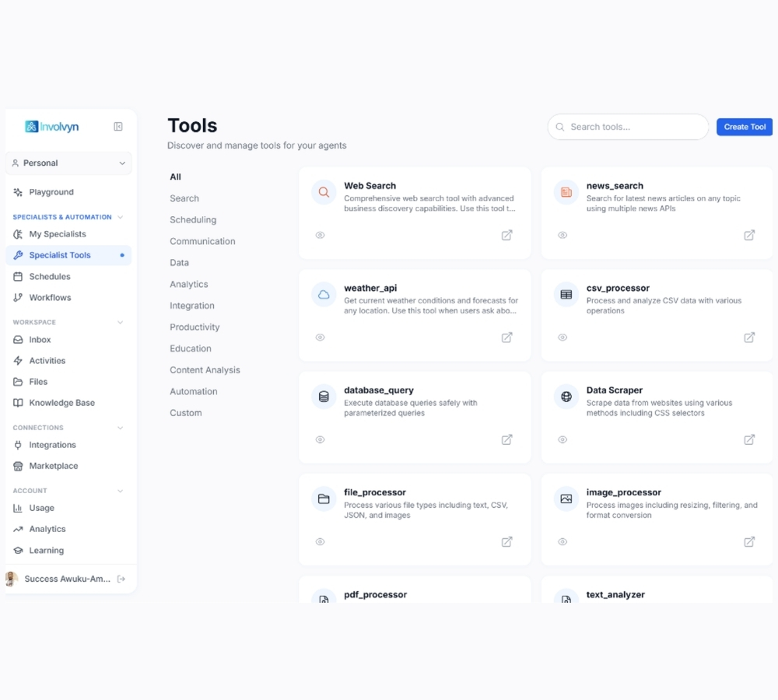This screenshot has height=700, width=778.
Task: Toggle eye icon on file_processor card
Action: (320, 542)
